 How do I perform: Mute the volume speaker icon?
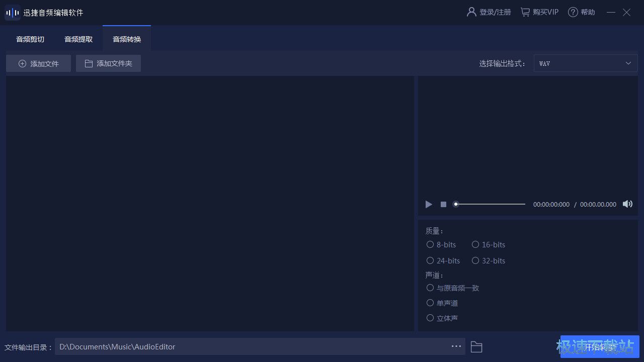627,204
